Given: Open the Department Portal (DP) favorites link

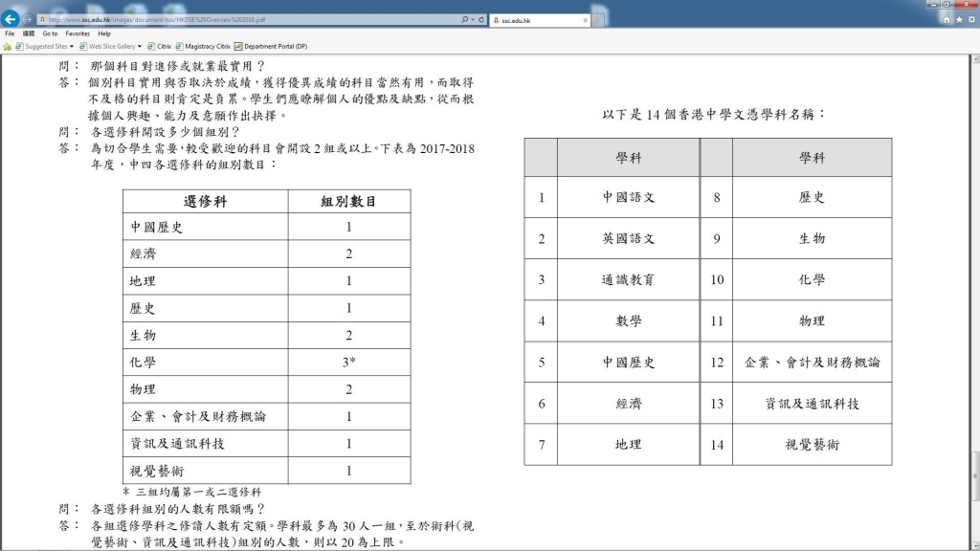Looking at the screenshot, I should click(x=271, y=46).
